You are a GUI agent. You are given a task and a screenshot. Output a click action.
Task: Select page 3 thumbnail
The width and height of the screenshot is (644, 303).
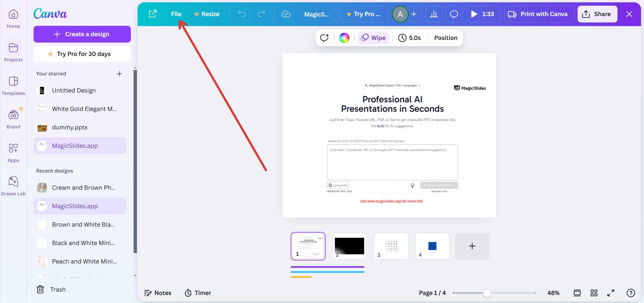click(391, 246)
